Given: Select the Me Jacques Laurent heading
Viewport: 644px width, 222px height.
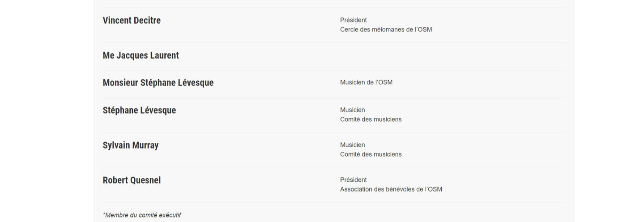Looking at the screenshot, I should [x=141, y=55].
